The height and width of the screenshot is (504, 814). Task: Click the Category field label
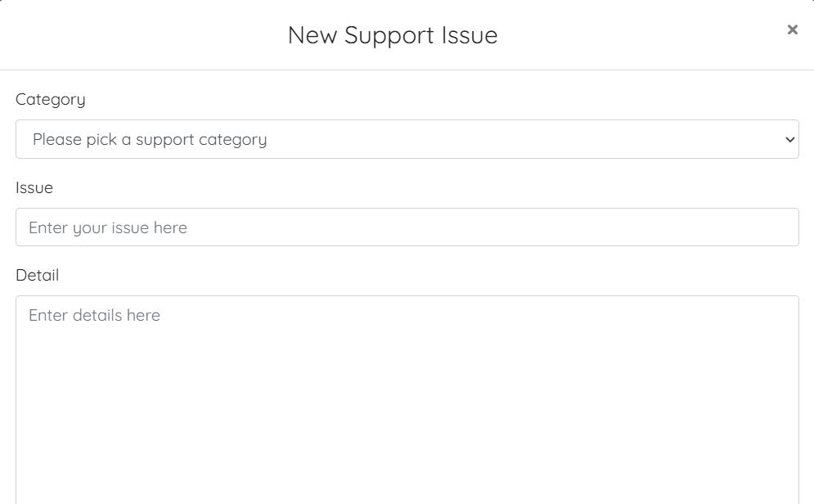[51, 99]
